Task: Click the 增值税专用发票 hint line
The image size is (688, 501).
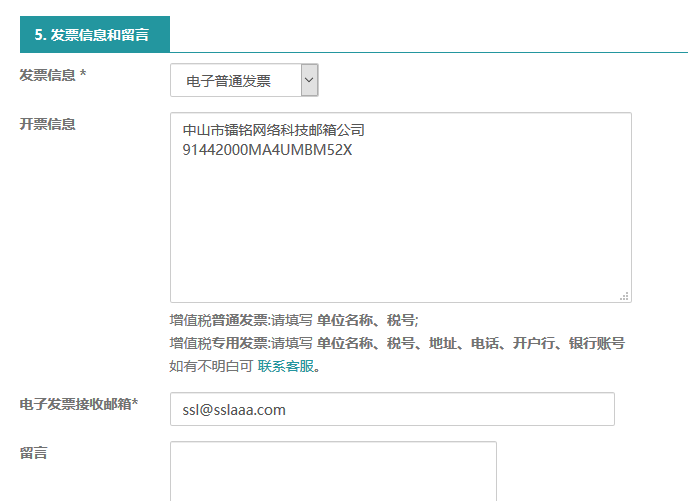Action: [x=397, y=343]
